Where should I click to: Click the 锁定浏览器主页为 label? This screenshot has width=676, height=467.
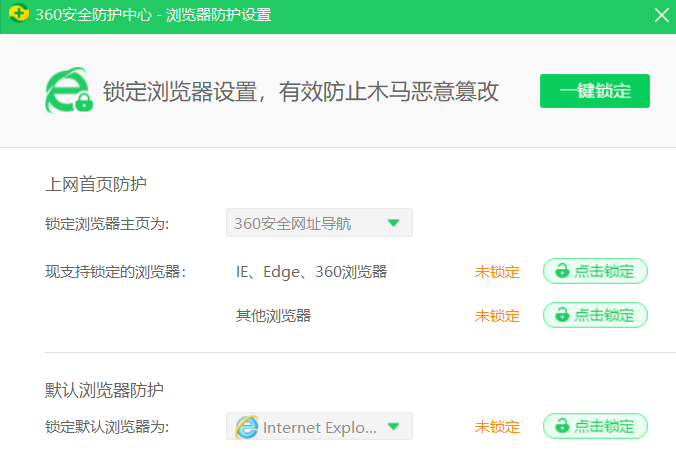[x=107, y=224]
